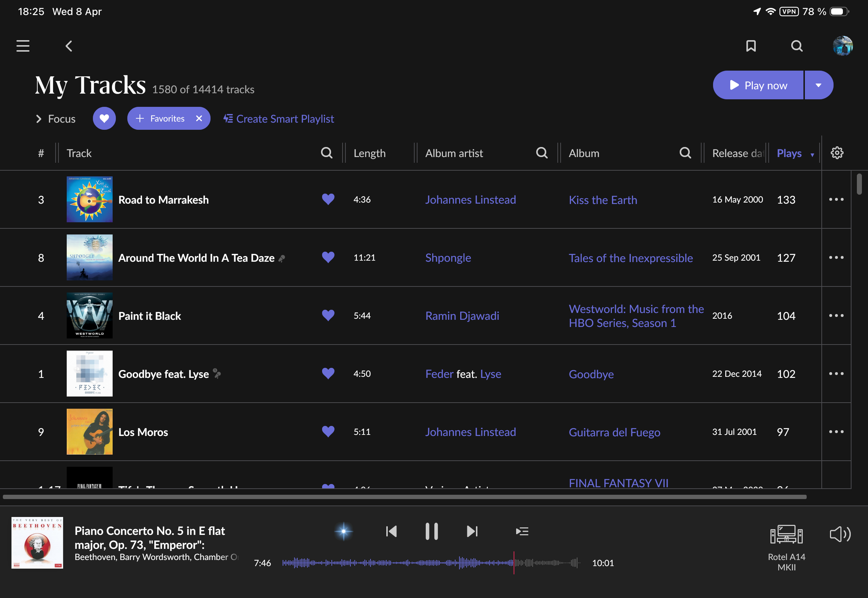Viewport: 868px width, 598px height.
Task: Open the play queue icon
Action: coord(522,531)
